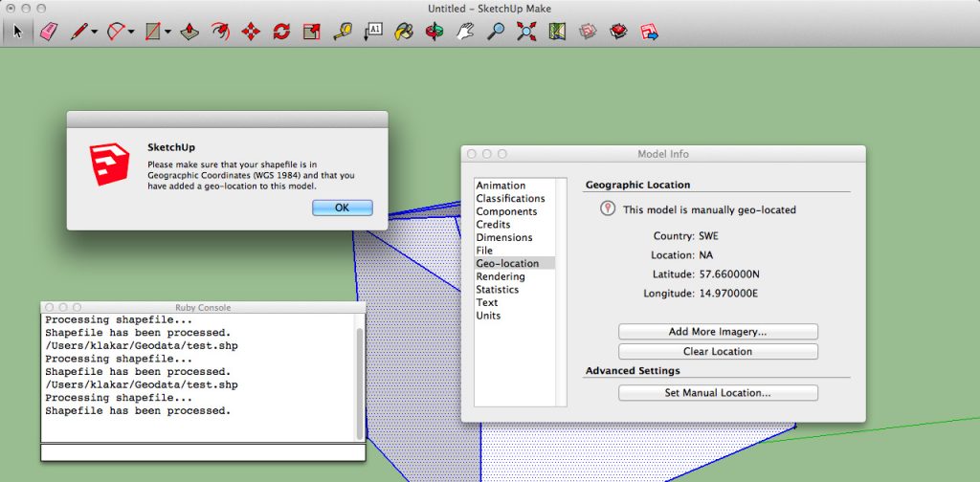Image resolution: width=980 pixels, height=482 pixels.
Task: Open the 3D Warehouse get models icon
Action: pos(618,32)
